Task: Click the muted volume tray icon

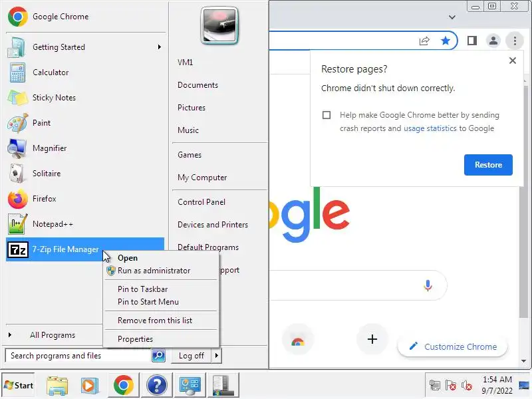Action: 467,385
